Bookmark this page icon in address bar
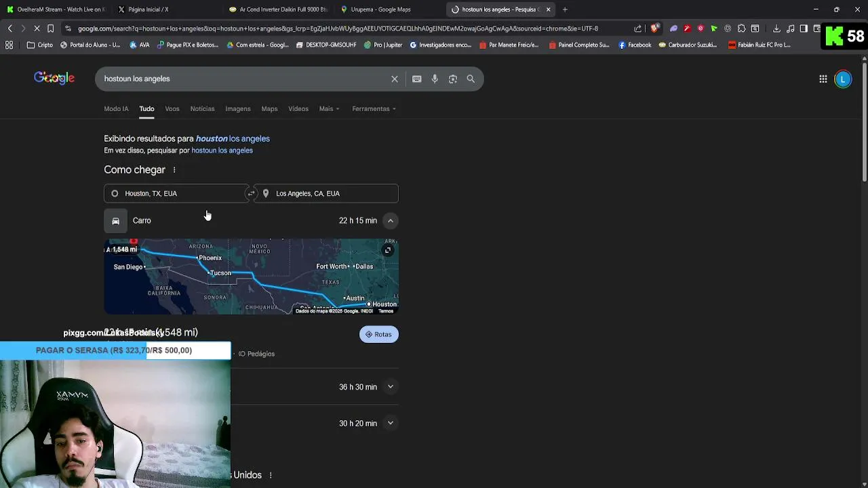 50,28
